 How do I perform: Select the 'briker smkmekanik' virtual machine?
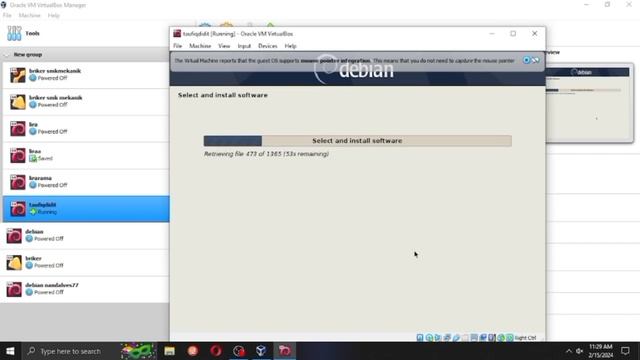point(86,75)
